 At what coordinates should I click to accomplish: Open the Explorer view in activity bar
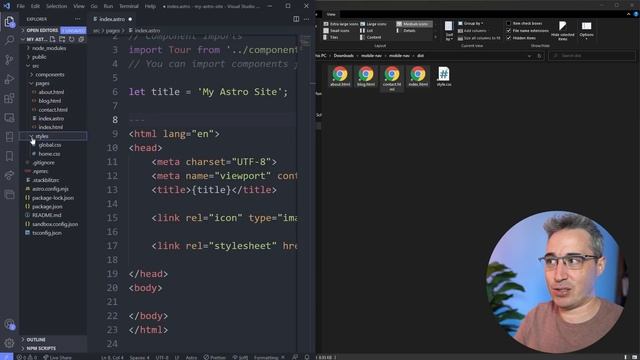tap(9, 21)
